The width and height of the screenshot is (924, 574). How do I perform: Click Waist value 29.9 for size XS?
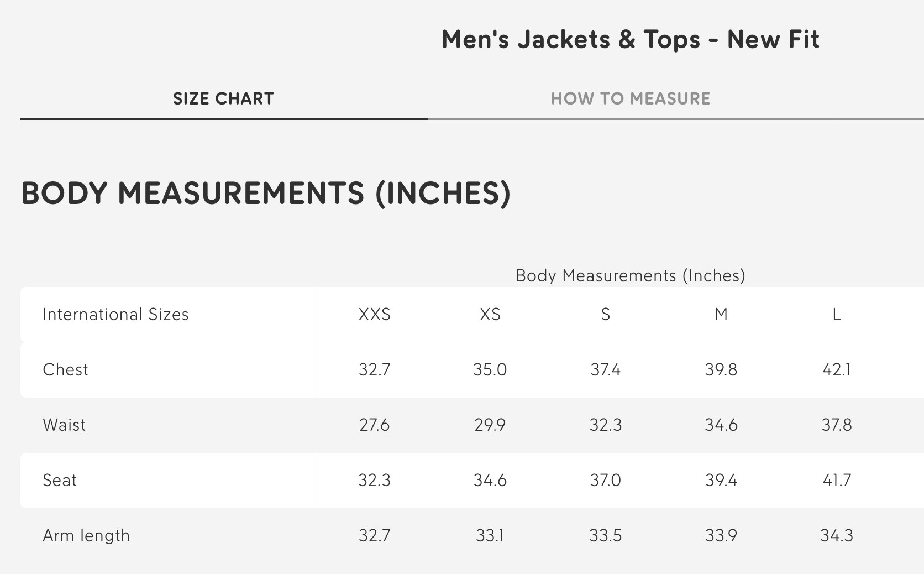click(490, 425)
